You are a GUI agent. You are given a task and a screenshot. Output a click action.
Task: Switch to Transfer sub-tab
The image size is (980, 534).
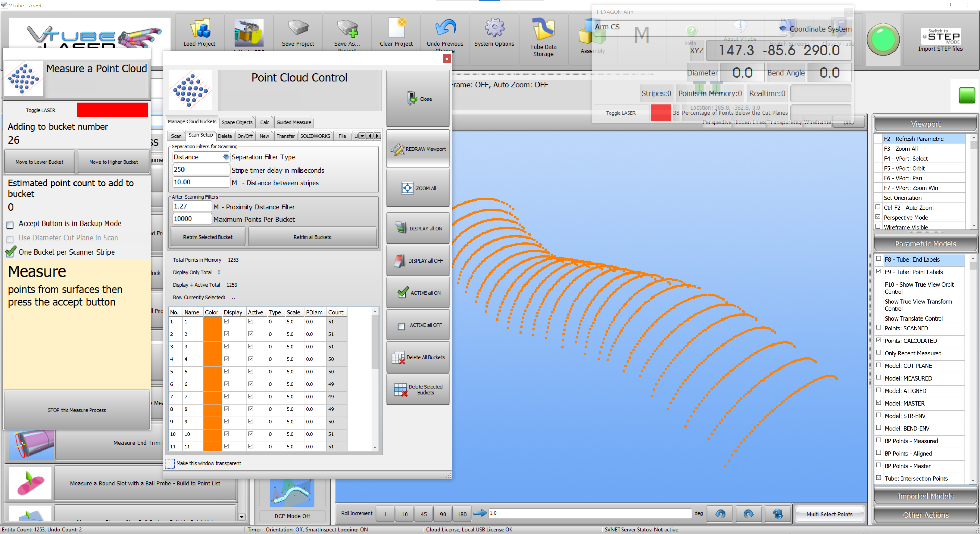(x=285, y=136)
